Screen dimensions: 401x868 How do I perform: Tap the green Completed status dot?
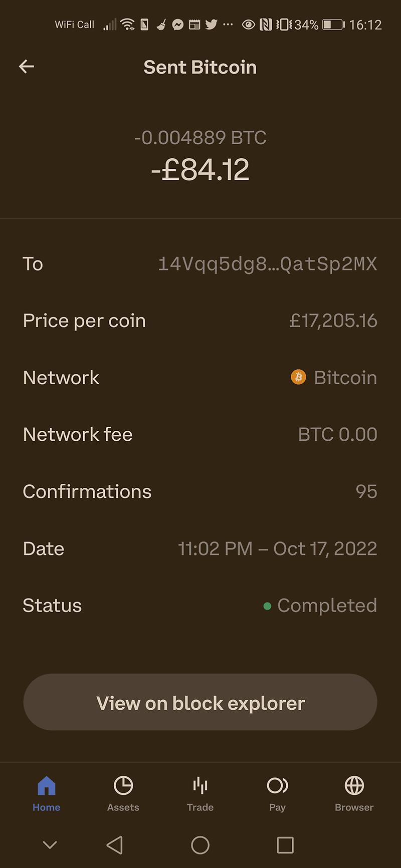click(x=267, y=607)
